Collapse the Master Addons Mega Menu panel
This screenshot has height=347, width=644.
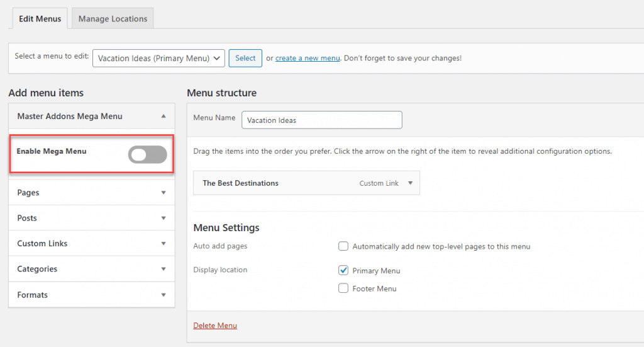[164, 117]
